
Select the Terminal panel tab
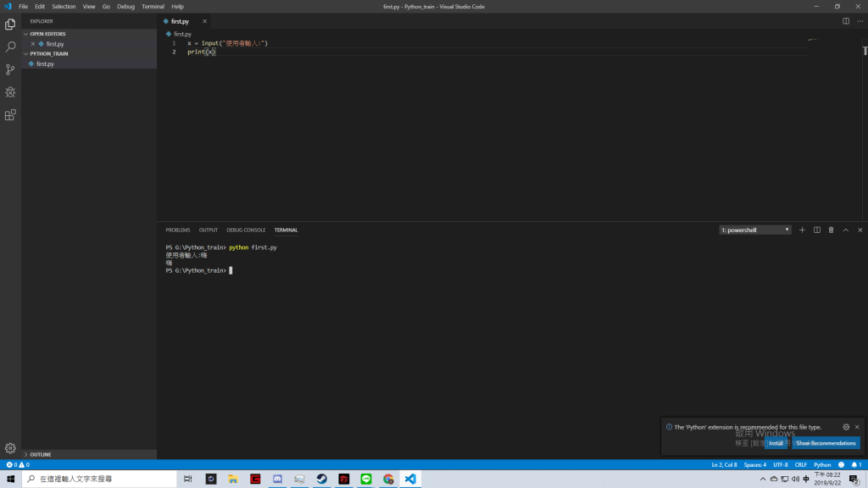point(286,230)
